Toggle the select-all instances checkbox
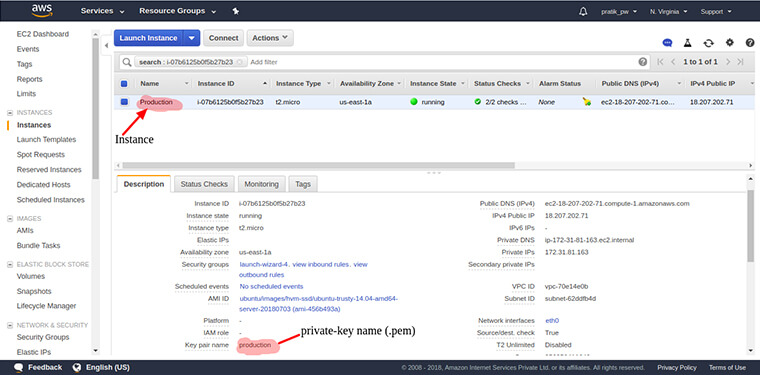Screen dimensions: 760x375 (124, 83)
